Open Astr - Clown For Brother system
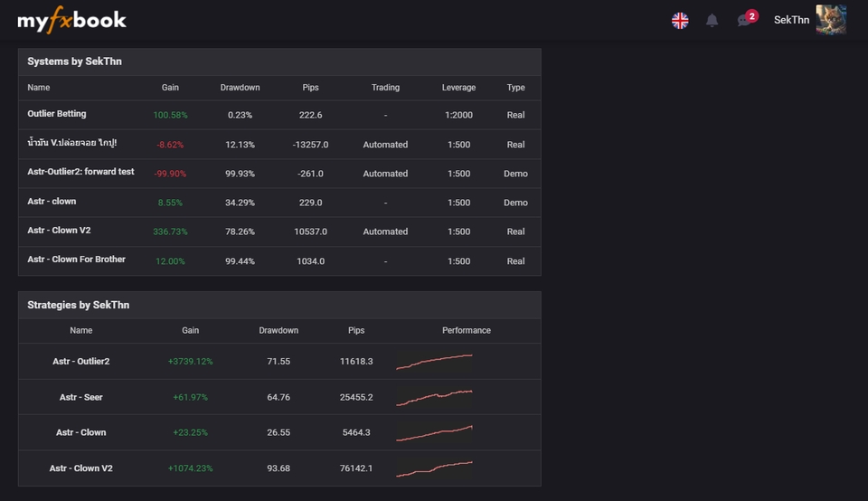This screenshot has width=868, height=501. pos(76,259)
